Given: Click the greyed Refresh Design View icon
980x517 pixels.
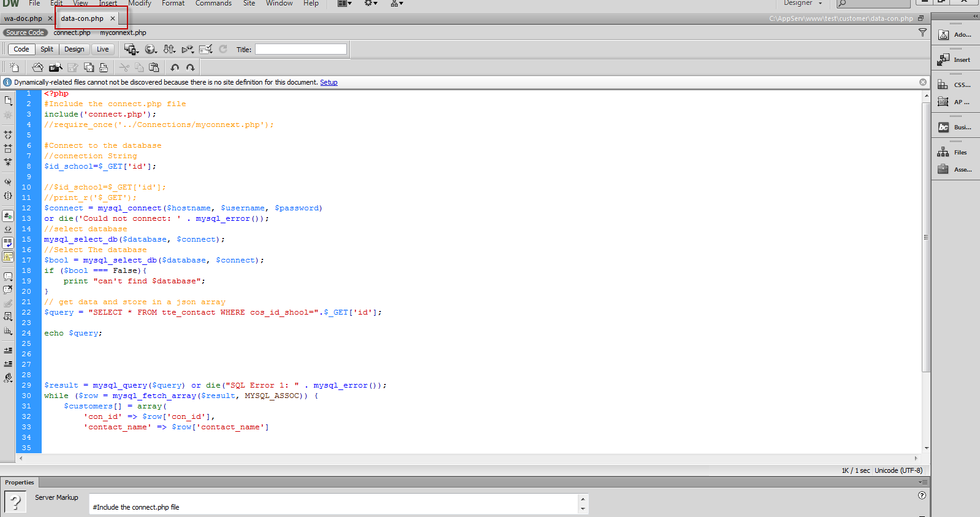Looking at the screenshot, I should (x=223, y=49).
